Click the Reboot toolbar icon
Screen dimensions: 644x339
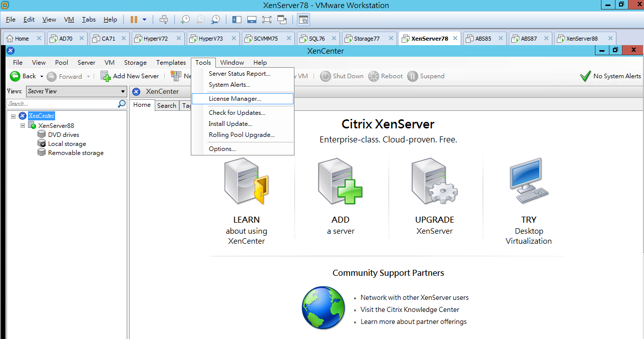[x=374, y=76]
